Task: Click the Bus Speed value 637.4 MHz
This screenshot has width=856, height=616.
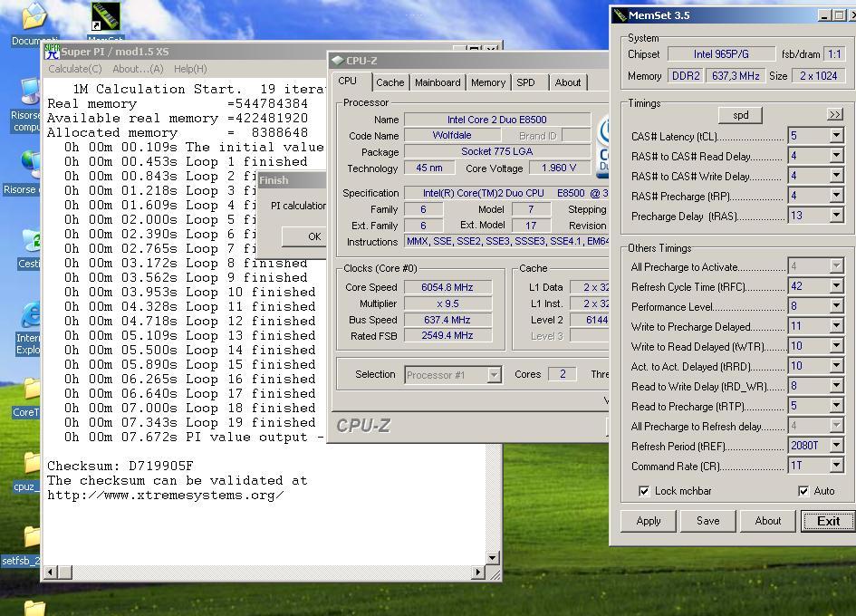Action: pyautogui.click(x=447, y=320)
